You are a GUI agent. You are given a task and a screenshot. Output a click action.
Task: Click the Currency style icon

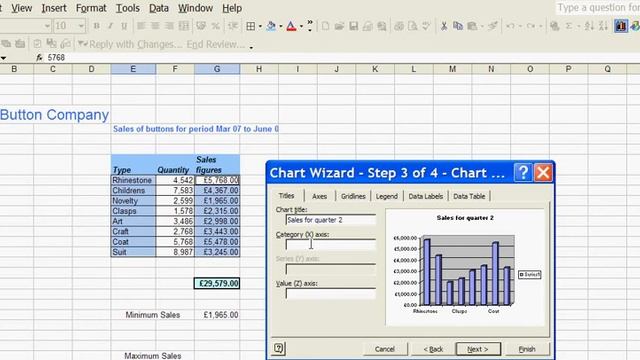201,26
